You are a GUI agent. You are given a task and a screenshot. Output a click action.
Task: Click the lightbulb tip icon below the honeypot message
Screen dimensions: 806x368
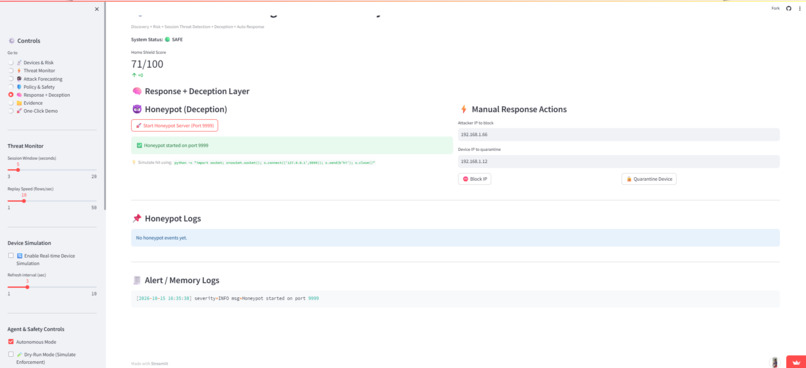coord(134,162)
